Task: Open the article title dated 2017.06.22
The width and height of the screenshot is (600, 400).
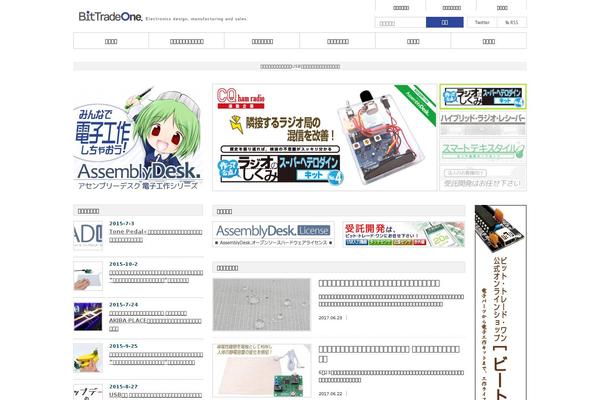Action: click(389, 354)
